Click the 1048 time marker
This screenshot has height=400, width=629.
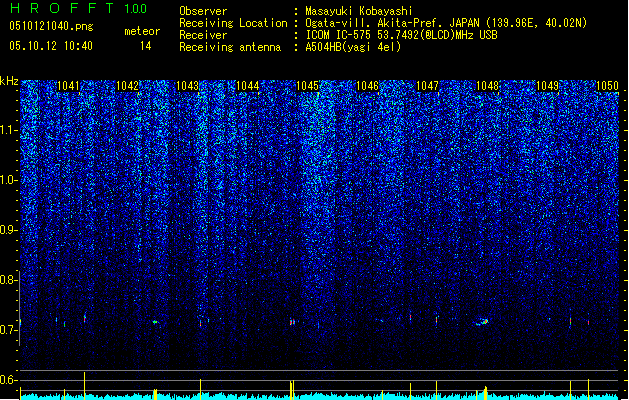click(x=487, y=86)
